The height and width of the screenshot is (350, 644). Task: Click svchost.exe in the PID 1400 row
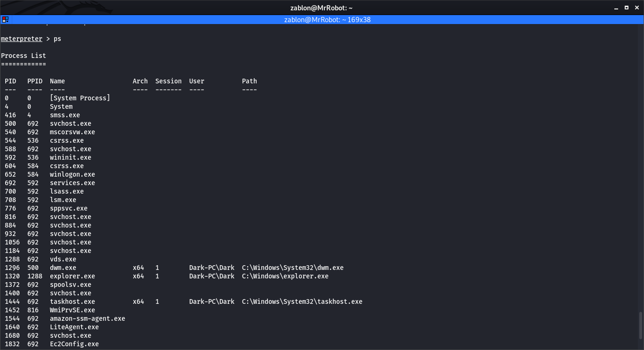(x=71, y=293)
